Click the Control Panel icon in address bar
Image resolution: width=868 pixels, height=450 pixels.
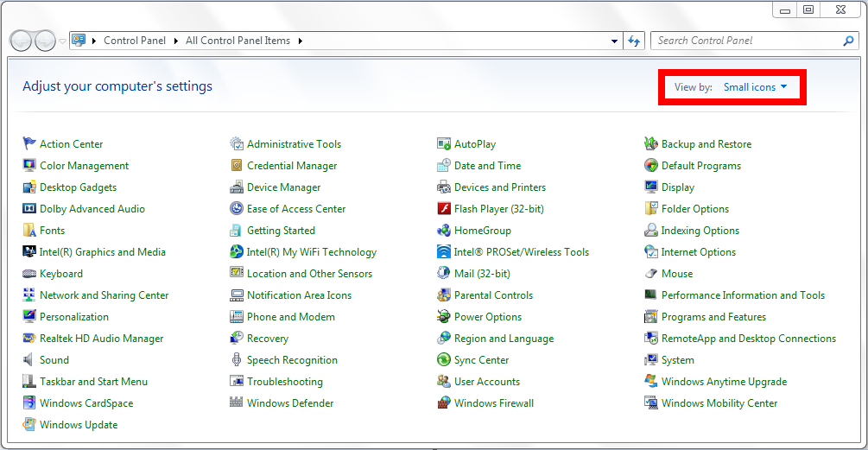(79, 41)
